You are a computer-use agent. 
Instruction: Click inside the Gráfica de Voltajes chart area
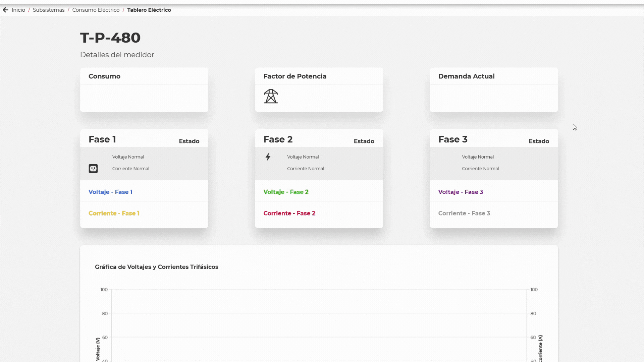[x=319, y=322]
